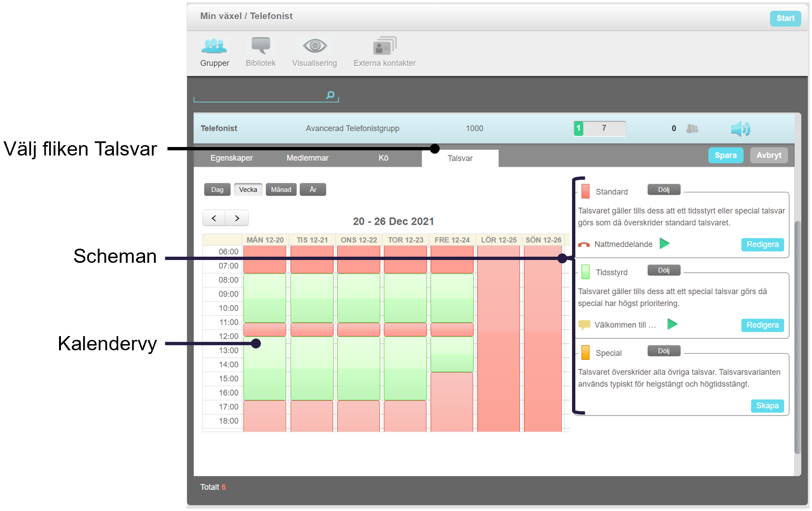Click the Spara button

pos(726,155)
